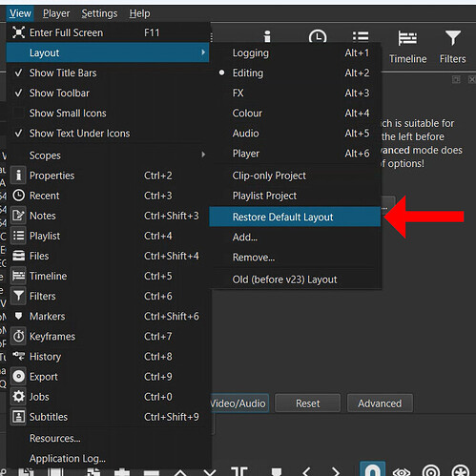Expand the Scopes submenu arrow
Screen dimensions: 476x476
coord(203,155)
